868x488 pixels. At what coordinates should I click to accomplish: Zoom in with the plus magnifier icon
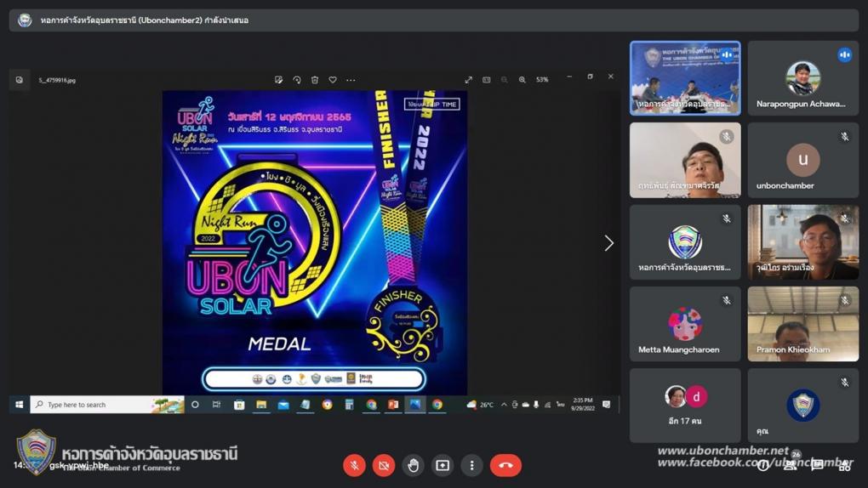tap(522, 80)
